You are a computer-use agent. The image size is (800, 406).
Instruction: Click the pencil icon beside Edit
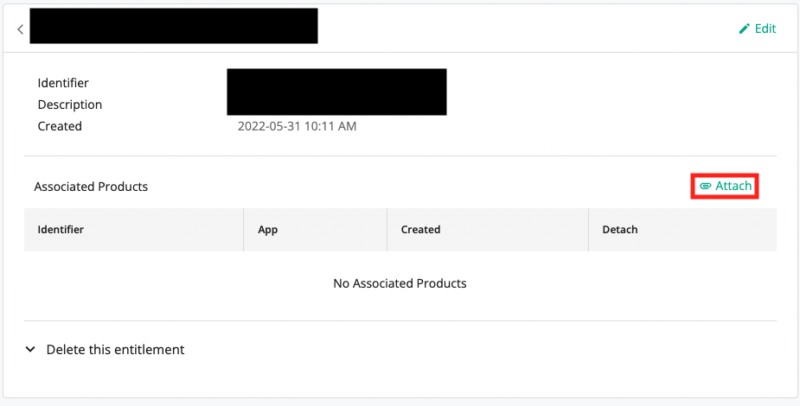744,29
